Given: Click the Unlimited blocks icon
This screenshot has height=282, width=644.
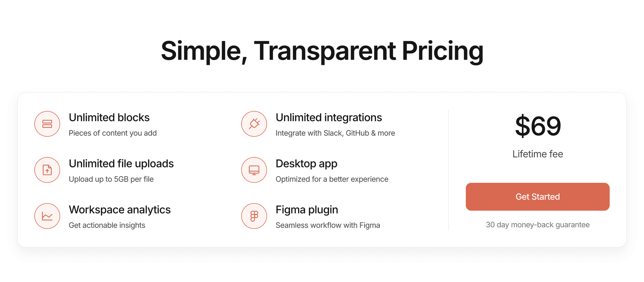Looking at the screenshot, I should pos(47,124).
